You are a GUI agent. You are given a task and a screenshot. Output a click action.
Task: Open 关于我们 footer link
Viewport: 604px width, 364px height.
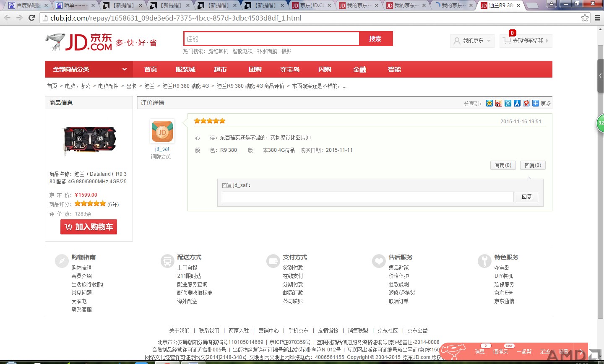tap(179, 330)
